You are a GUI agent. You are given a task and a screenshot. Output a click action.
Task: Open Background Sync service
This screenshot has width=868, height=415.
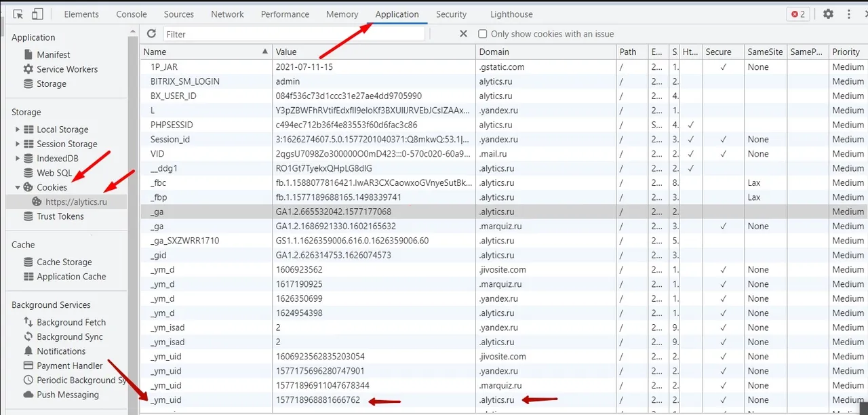70,337
